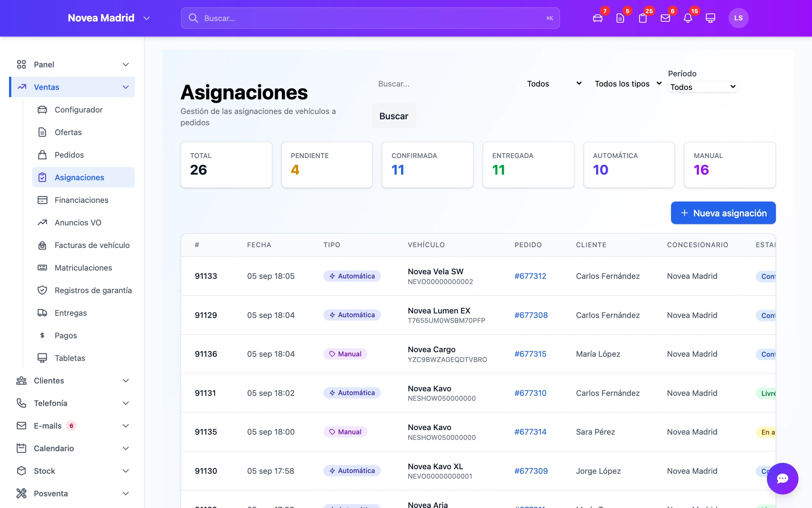Click the Configurador car icon

[x=42, y=110]
